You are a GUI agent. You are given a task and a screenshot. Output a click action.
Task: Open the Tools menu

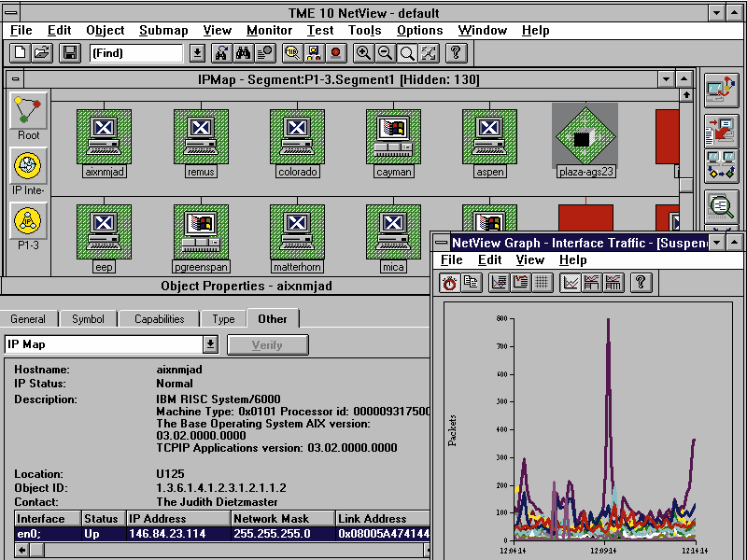364,31
